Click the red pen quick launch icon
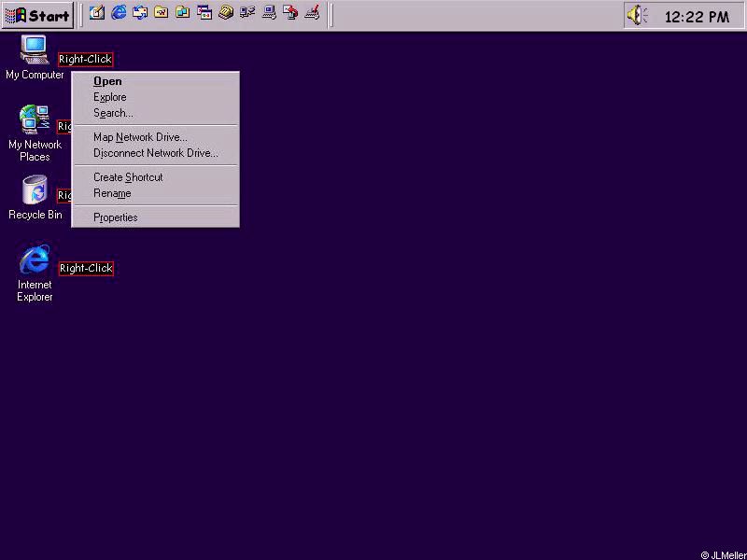The height and width of the screenshot is (560, 747). coord(312,12)
